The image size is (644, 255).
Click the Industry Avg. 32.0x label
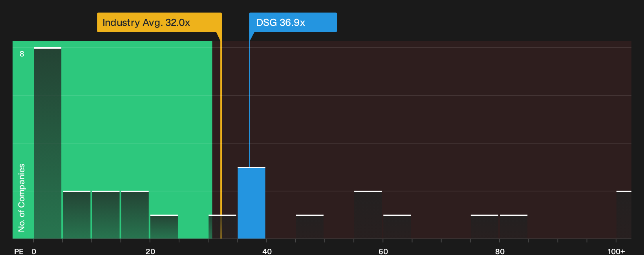click(159, 22)
